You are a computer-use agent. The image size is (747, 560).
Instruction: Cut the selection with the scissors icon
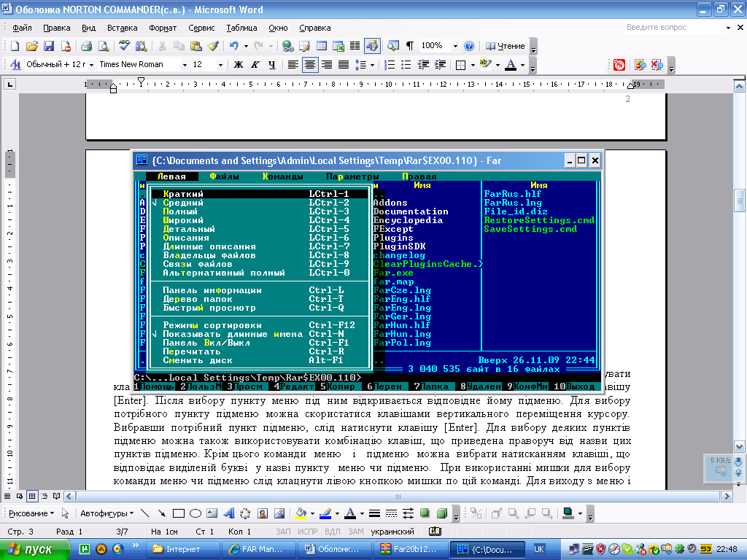[x=162, y=46]
